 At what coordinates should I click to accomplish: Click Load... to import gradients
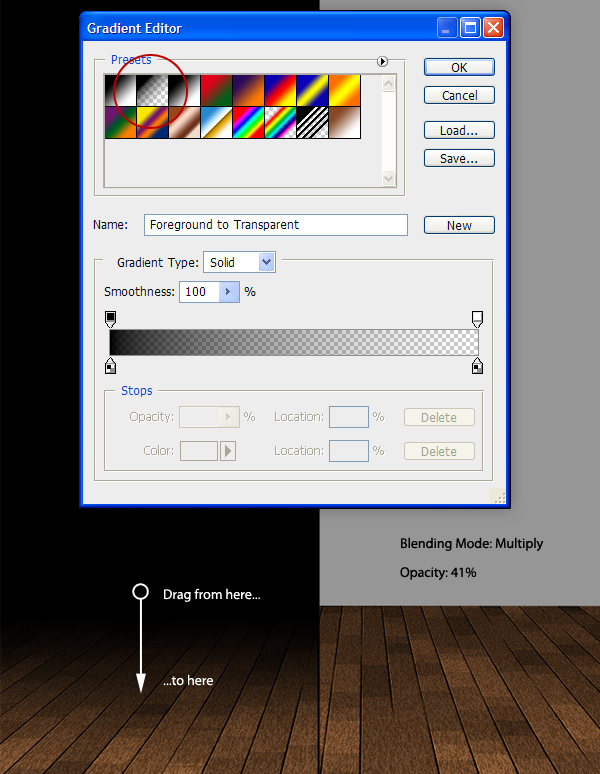tap(459, 130)
